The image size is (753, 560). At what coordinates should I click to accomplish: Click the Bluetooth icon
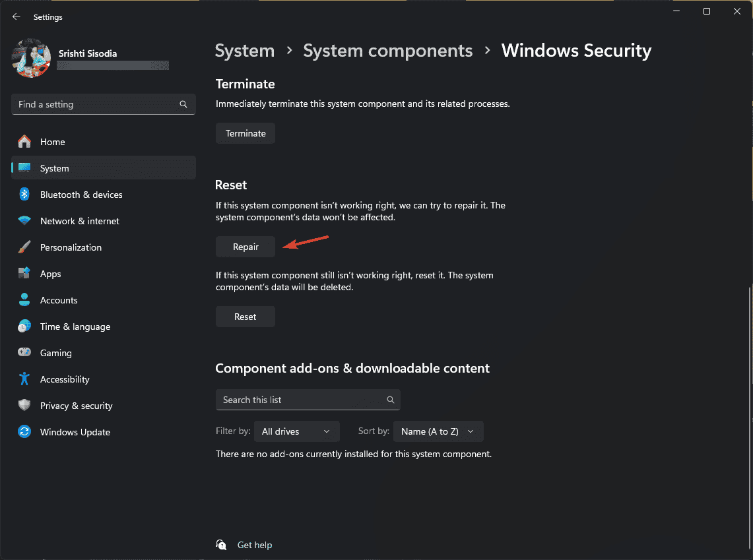24,195
